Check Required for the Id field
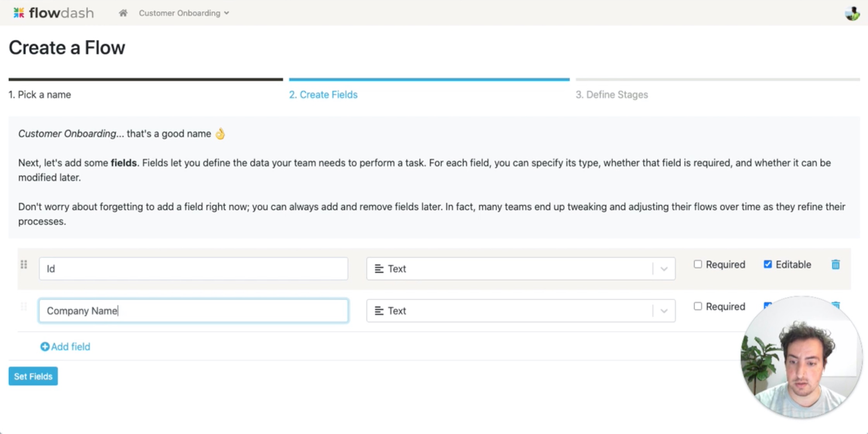The width and height of the screenshot is (868, 434). (697, 265)
